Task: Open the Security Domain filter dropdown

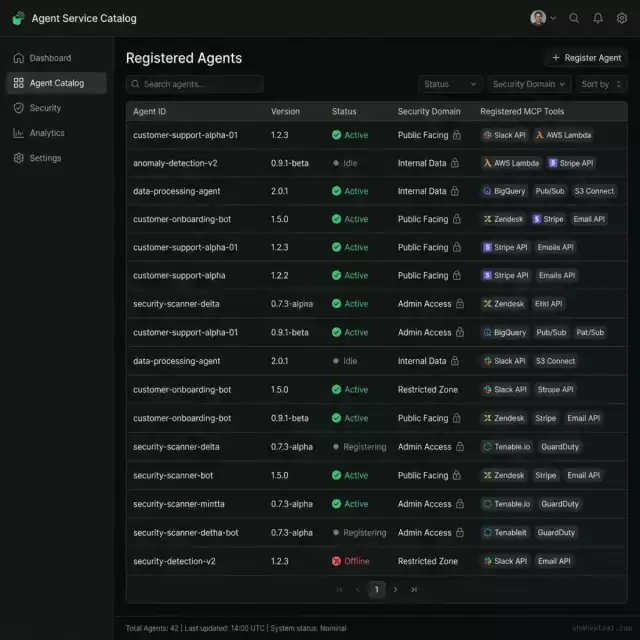Action: pyautogui.click(x=529, y=84)
